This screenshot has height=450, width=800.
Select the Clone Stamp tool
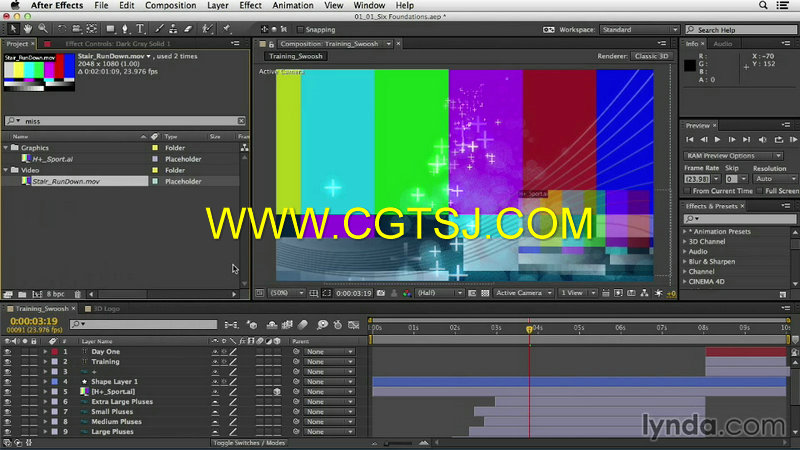(173, 29)
